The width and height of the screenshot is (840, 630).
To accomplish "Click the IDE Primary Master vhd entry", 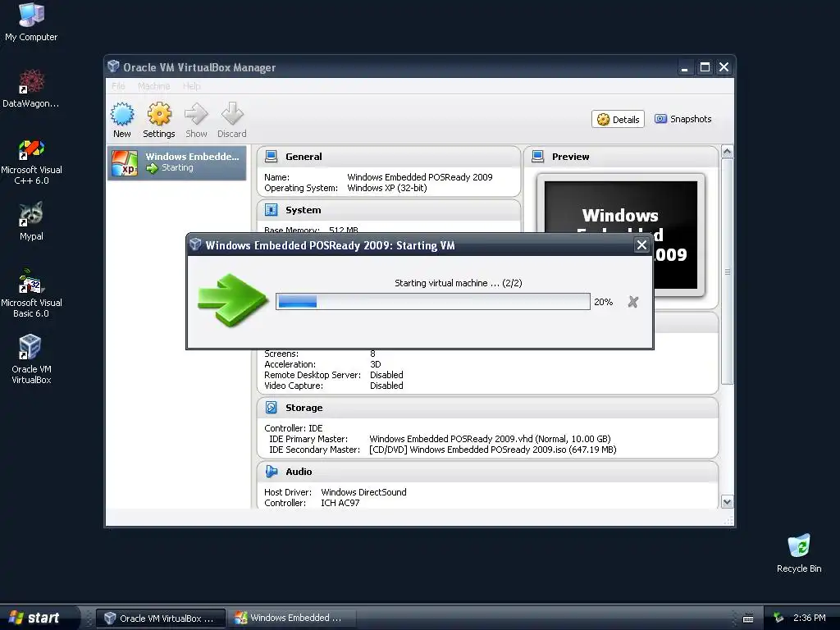I will [490, 439].
